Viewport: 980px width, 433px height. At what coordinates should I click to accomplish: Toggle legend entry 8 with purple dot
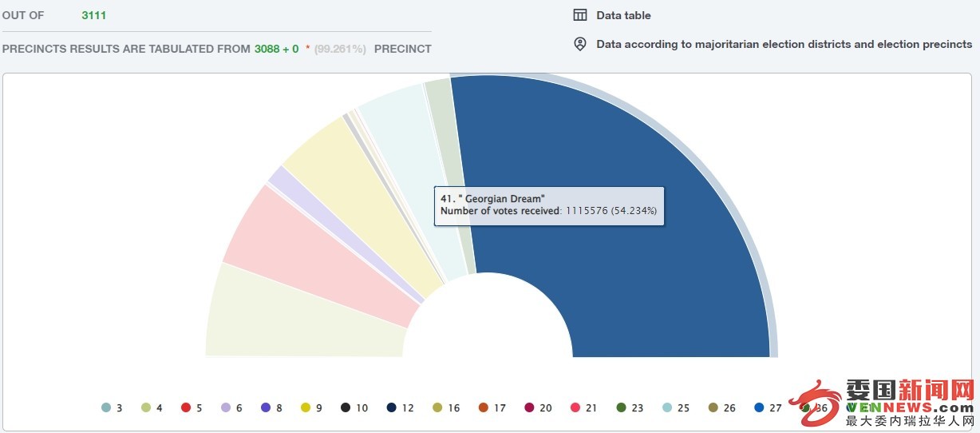pyautogui.click(x=271, y=407)
